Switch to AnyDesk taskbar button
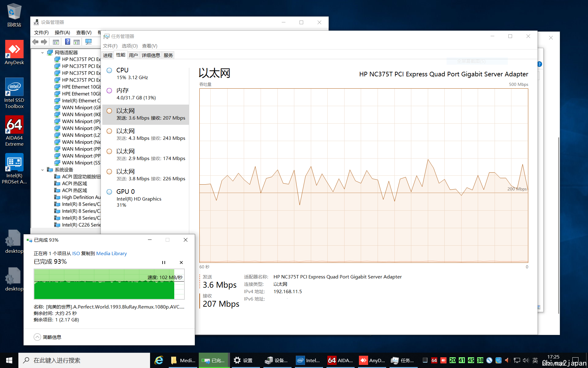The image size is (588, 368). coord(372,360)
